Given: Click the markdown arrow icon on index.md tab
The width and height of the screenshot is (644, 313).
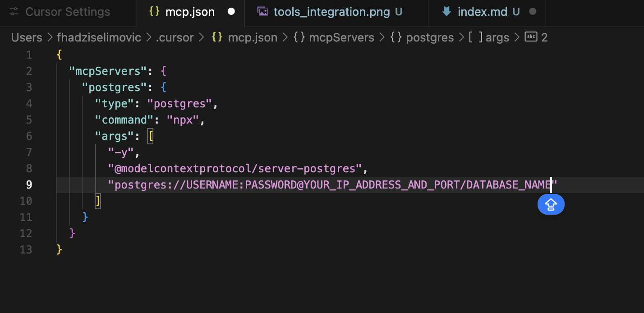Looking at the screenshot, I should coord(446,12).
